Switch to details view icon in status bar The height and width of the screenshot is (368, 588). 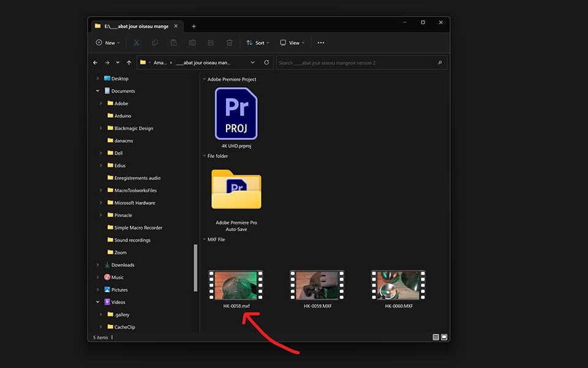coord(435,337)
